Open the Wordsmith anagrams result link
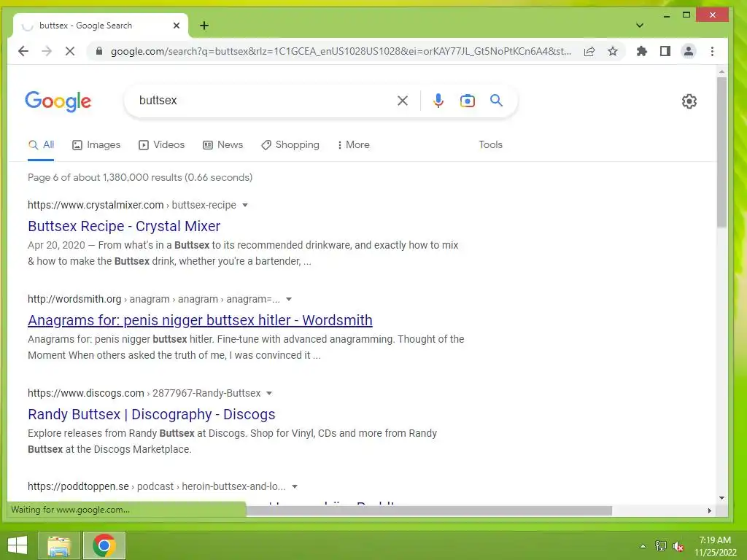The height and width of the screenshot is (560, 747). [200, 321]
